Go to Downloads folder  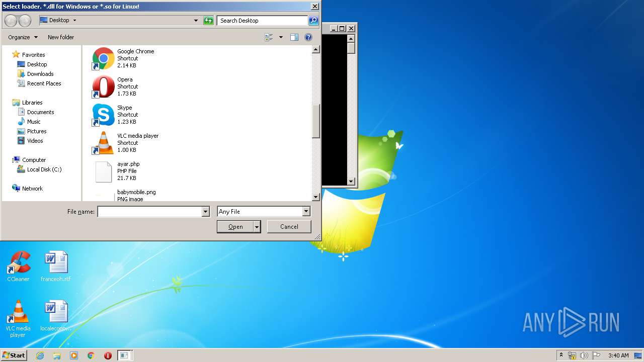[x=40, y=74]
